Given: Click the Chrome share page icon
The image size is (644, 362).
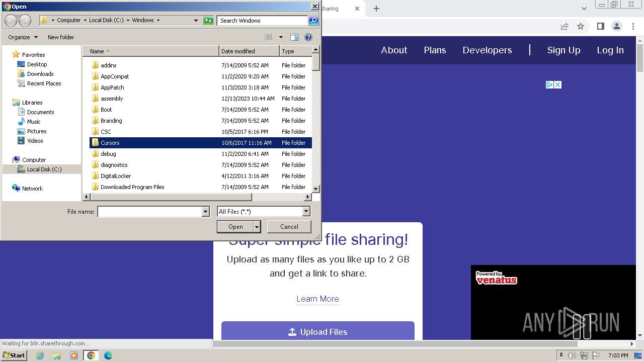Looking at the screenshot, I should pyautogui.click(x=565, y=26).
